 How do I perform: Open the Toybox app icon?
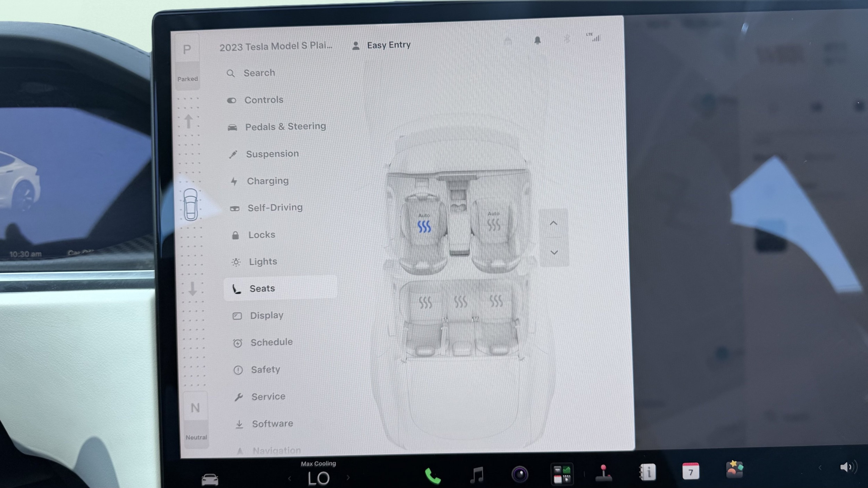click(x=734, y=470)
